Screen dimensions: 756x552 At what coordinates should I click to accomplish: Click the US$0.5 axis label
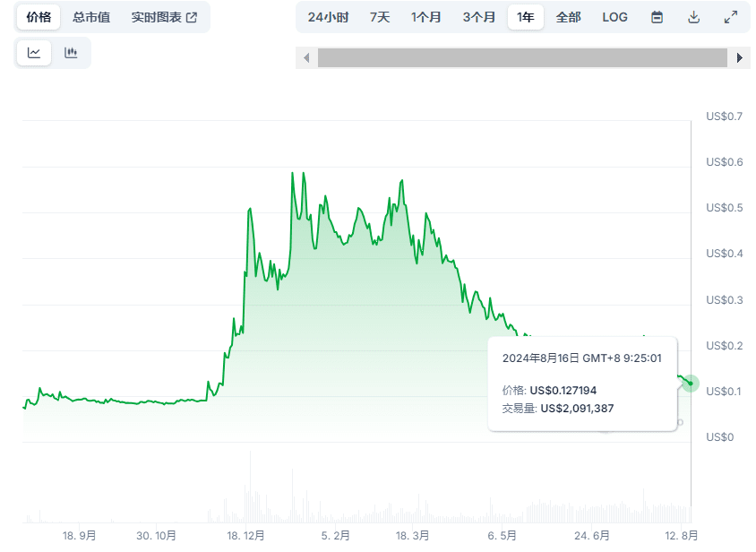pos(724,208)
